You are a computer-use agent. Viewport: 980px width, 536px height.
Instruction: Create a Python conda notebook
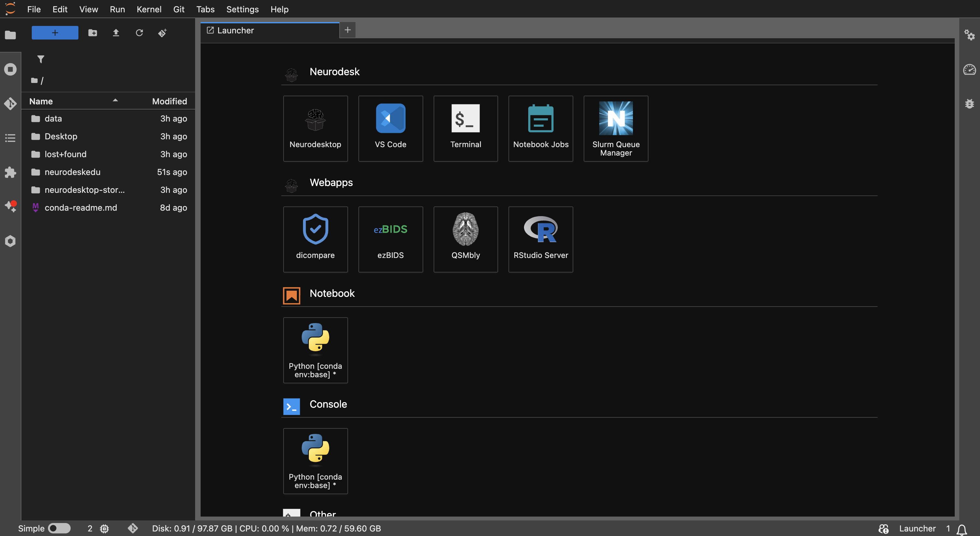point(315,350)
